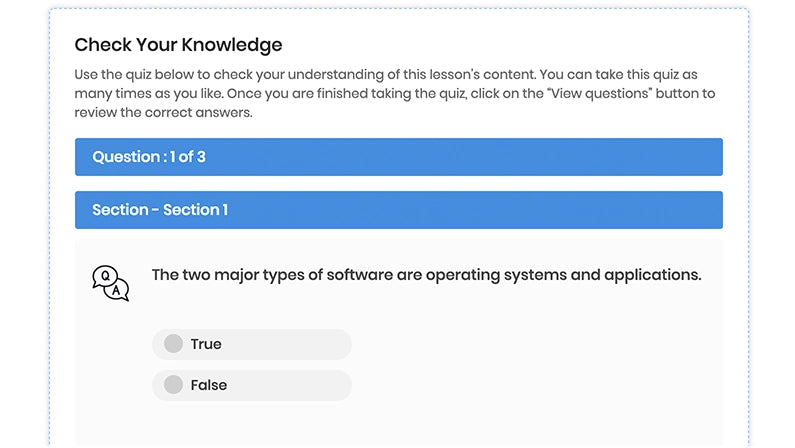Select the True radio button circle
795x448 pixels.
(x=173, y=344)
